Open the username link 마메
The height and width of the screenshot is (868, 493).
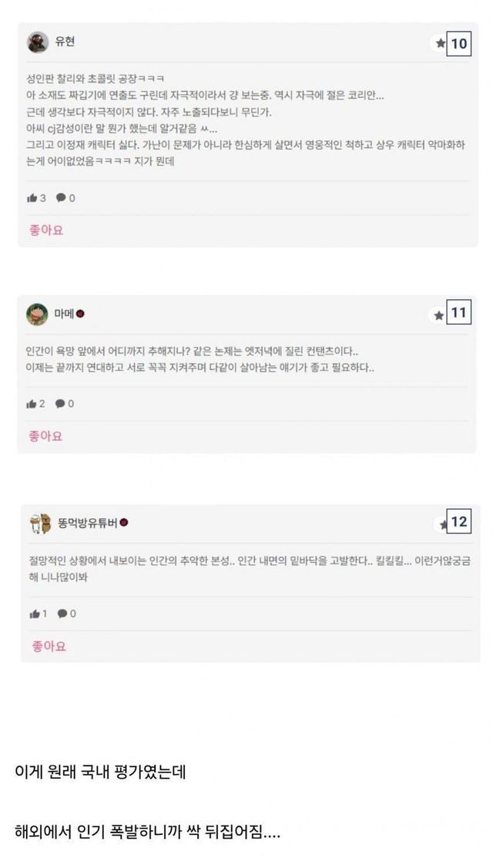tap(63, 314)
